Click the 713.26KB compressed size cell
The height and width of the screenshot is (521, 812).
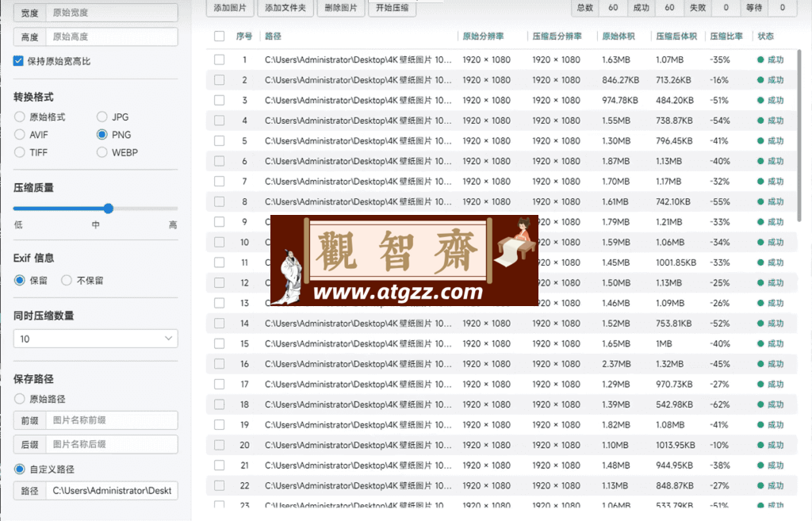coord(675,80)
